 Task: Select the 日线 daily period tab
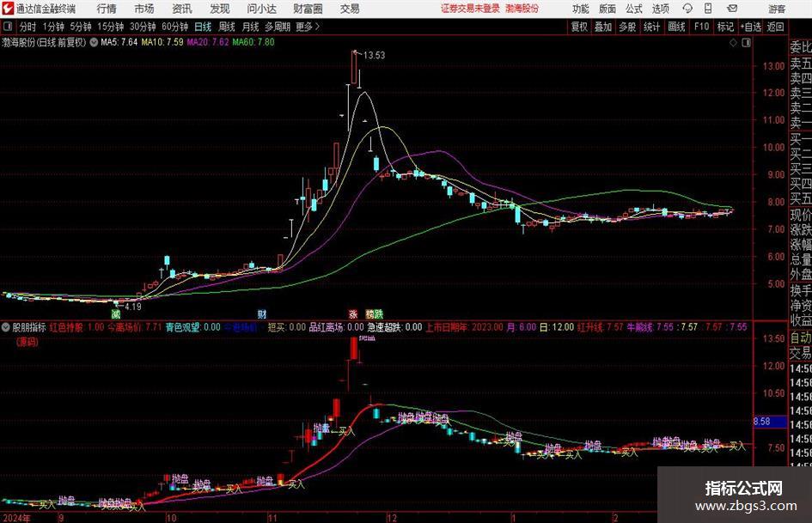(203, 27)
